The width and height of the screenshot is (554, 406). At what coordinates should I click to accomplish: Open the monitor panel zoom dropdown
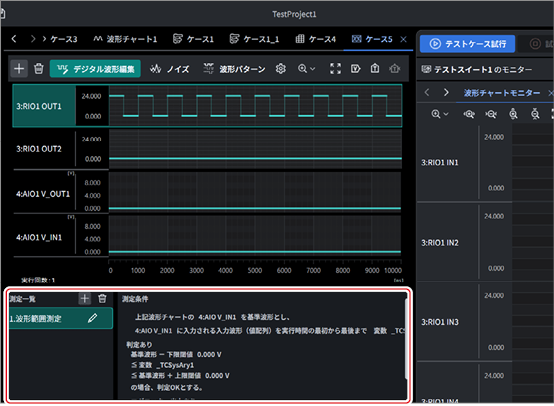[440, 114]
